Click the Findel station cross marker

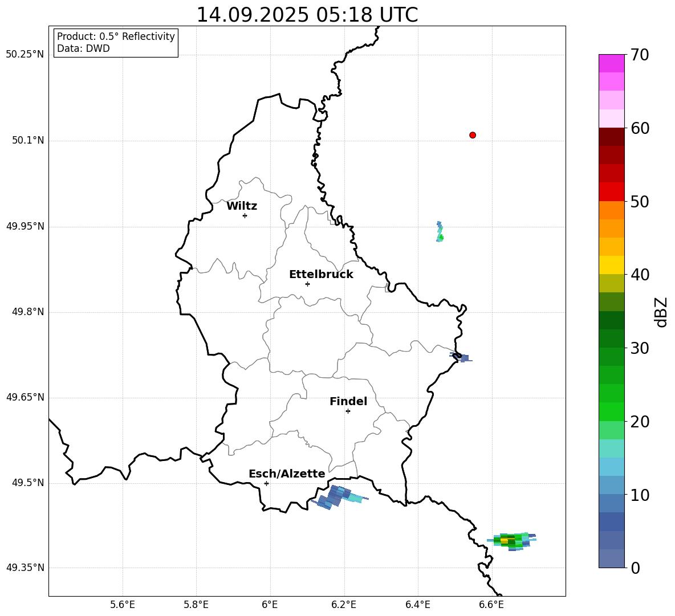(x=348, y=411)
